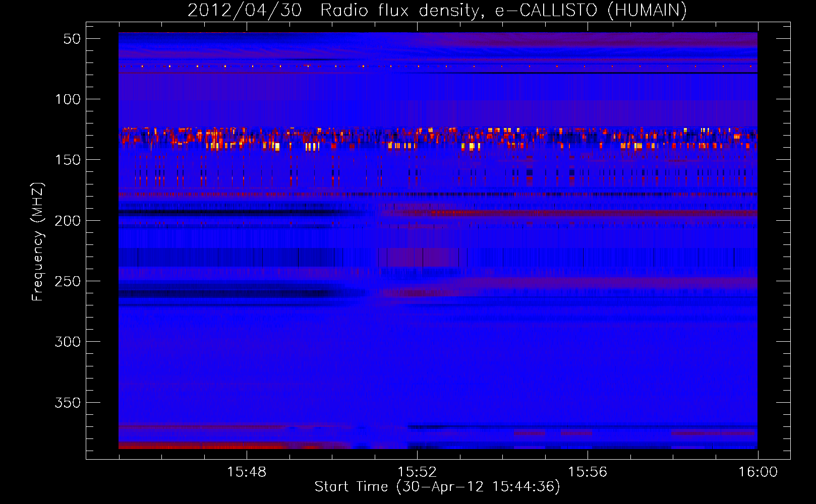Click the 200 frequency tick label
Screen dimensions: 816x504
pyautogui.click(x=68, y=221)
